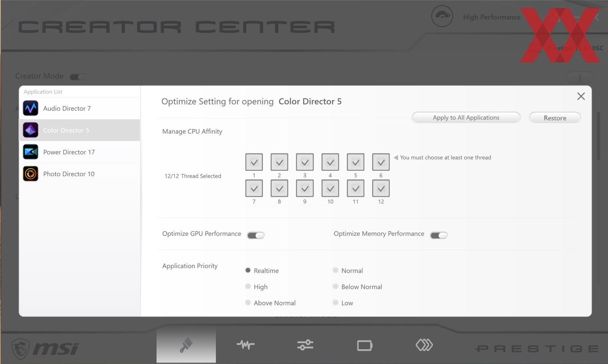Screen dimensions: 608x364
Task: Uncheck CPU thread 8
Action: coord(279,188)
